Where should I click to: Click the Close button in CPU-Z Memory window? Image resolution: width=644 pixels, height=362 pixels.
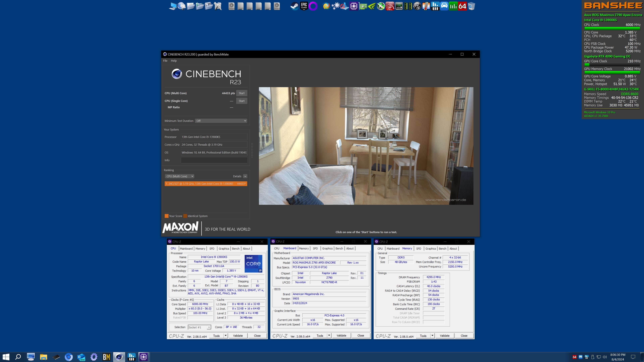[x=464, y=336]
